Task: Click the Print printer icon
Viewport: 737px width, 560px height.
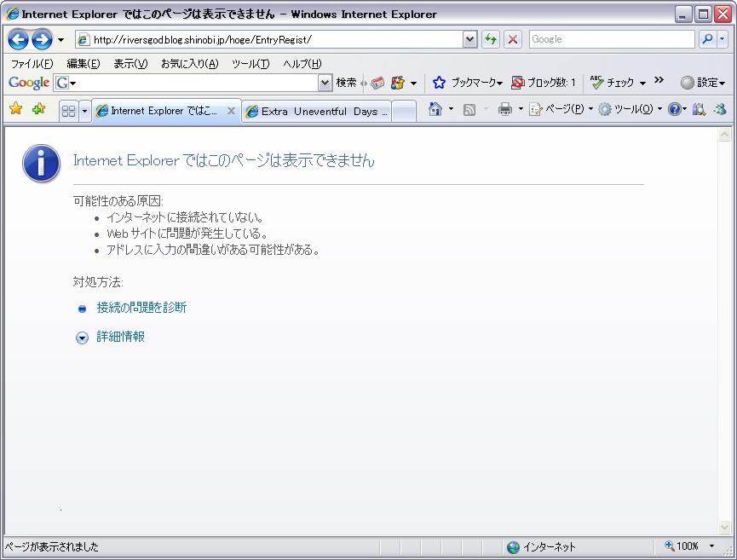Action: [x=505, y=109]
